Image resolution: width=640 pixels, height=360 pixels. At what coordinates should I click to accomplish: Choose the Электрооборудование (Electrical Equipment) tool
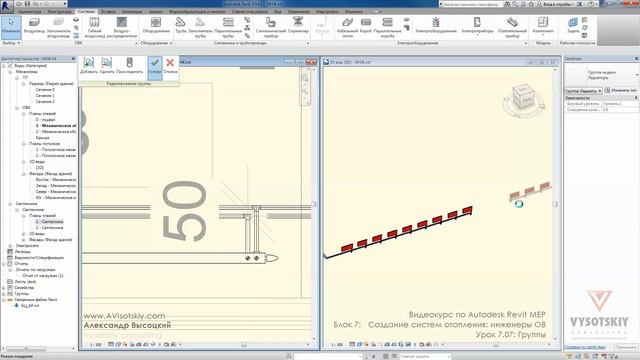[x=436, y=25]
